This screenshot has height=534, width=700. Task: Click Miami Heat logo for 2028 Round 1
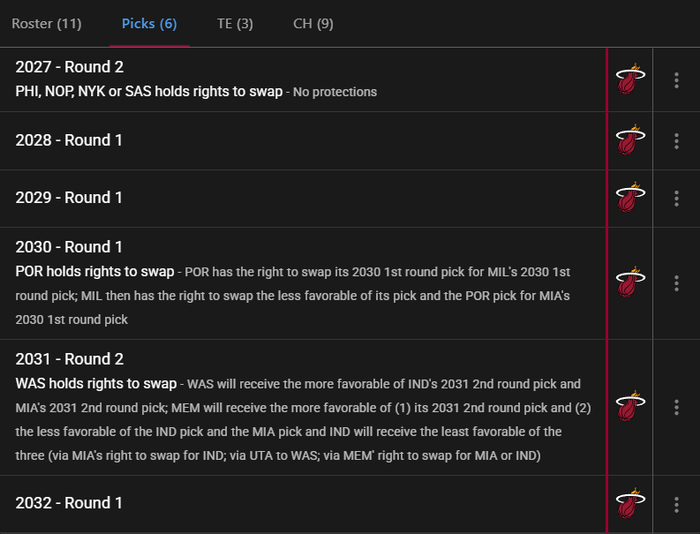tap(630, 140)
